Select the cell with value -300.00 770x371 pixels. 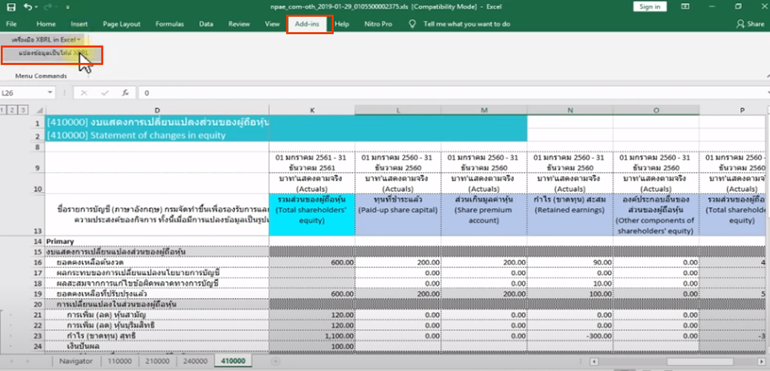[570, 336]
